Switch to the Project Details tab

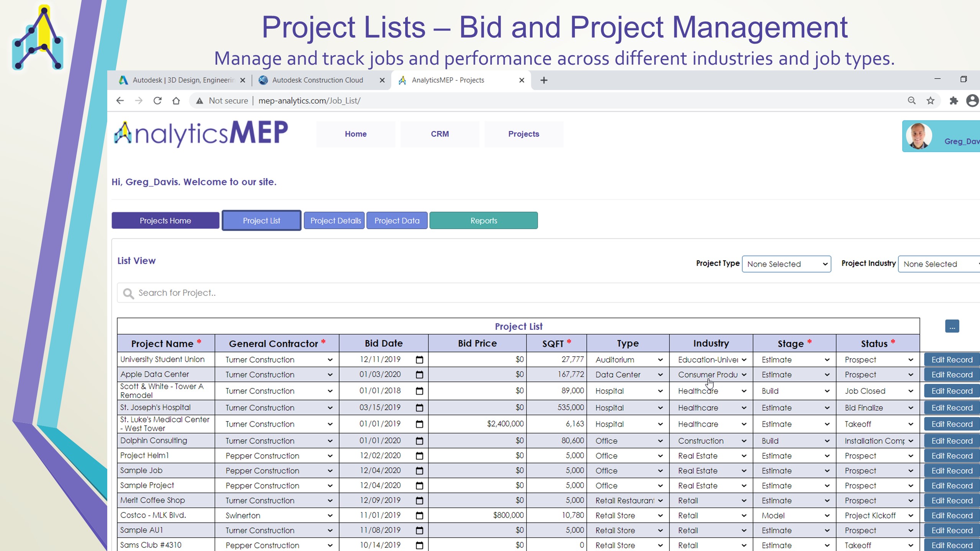tap(334, 221)
